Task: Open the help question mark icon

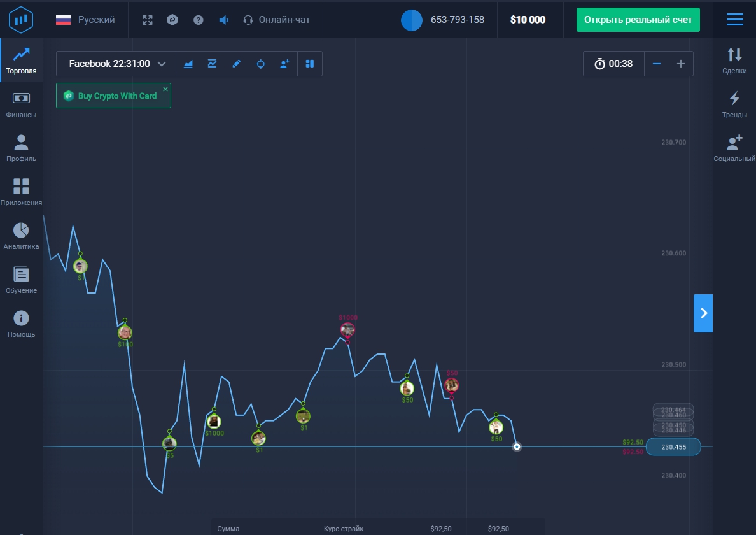Action: point(199,20)
